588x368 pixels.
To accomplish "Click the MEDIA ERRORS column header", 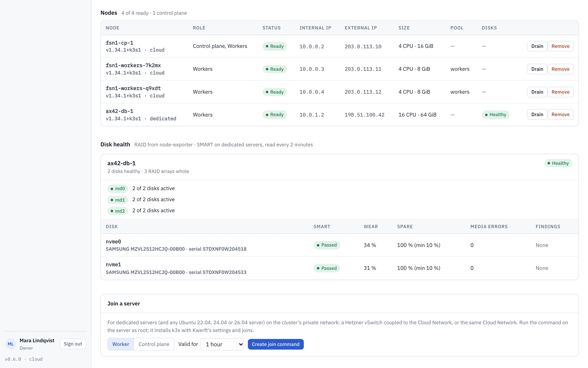I will point(489,227).
